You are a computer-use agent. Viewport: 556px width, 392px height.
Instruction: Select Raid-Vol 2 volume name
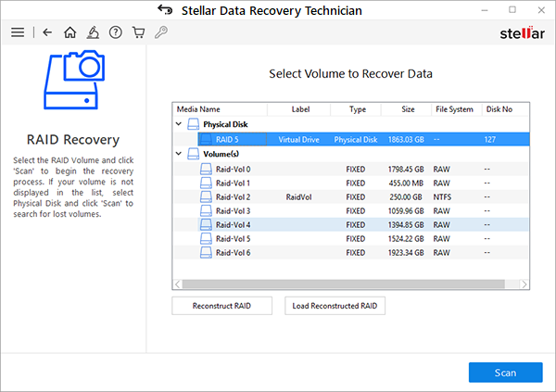point(233,196)
